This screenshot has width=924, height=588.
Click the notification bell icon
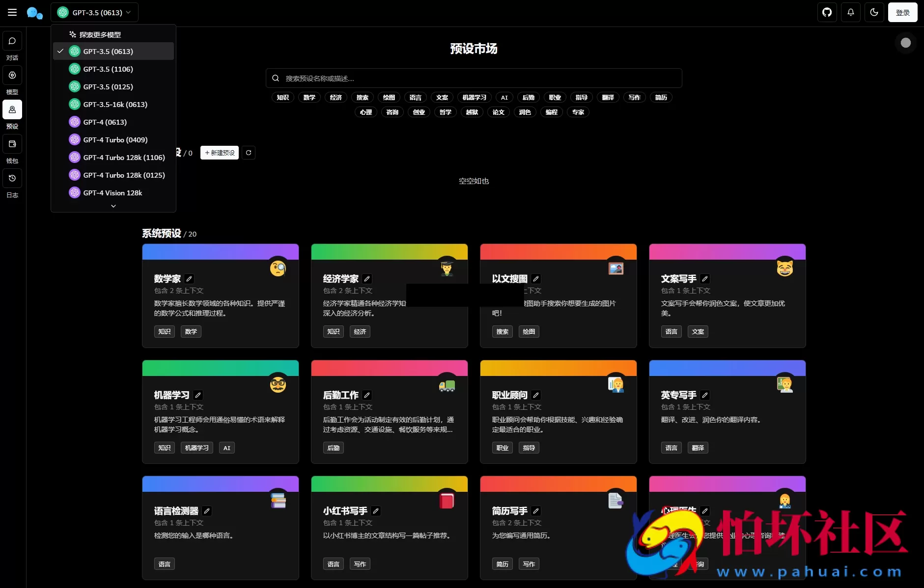coord(851,12)
